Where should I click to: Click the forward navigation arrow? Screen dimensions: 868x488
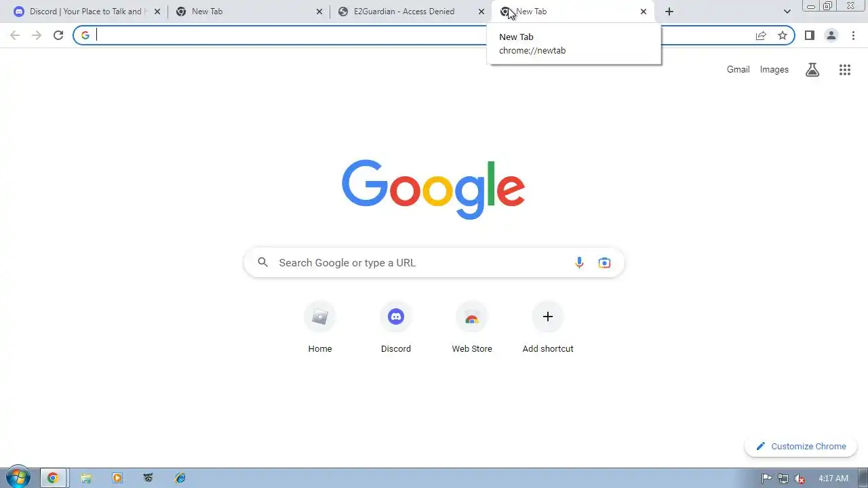[37, 35]
